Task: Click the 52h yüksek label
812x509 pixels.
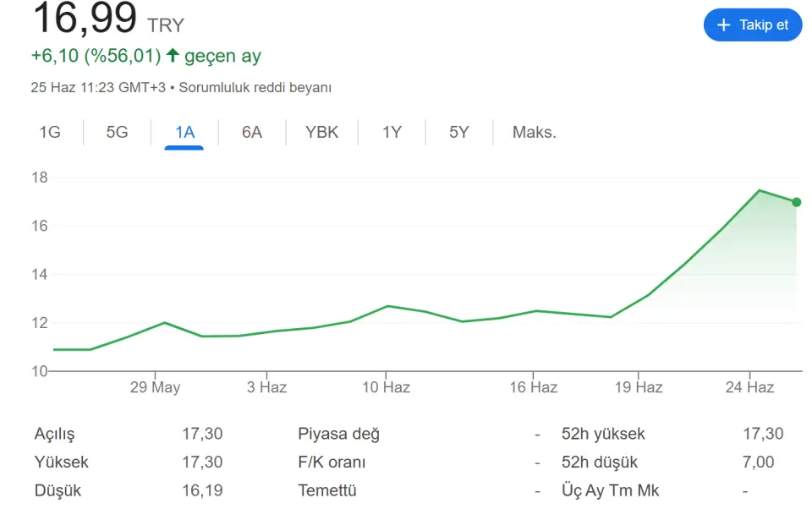Action: click(603, 434)
